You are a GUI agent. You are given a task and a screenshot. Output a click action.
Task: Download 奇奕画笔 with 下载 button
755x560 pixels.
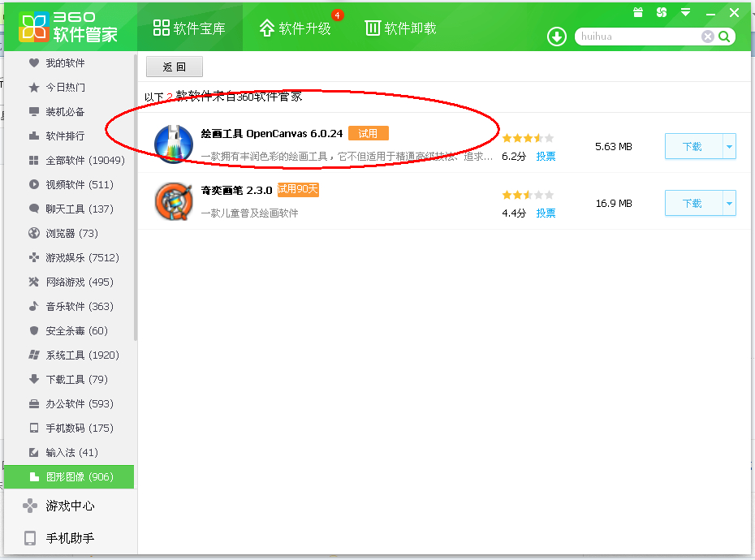coord(693,203)
